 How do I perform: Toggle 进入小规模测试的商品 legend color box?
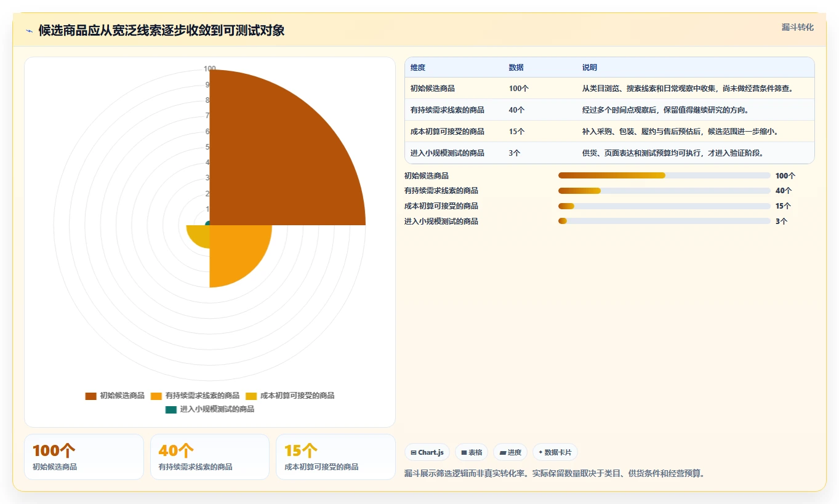pos(171,409)
